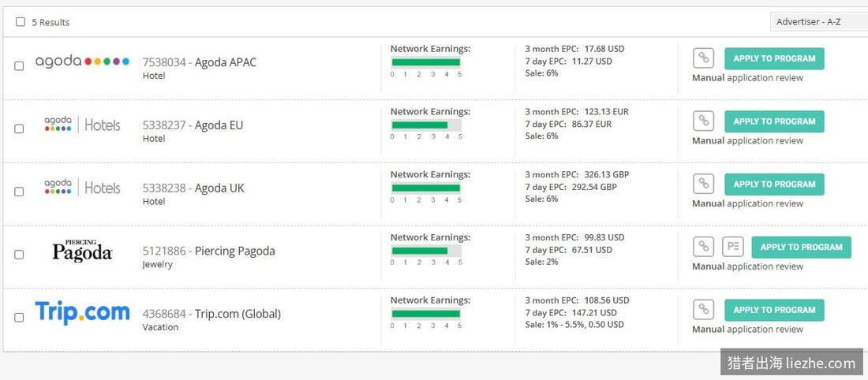Click the Trip.com logo
This screenshot has height=380, width=868.
[x=82, y=312]
